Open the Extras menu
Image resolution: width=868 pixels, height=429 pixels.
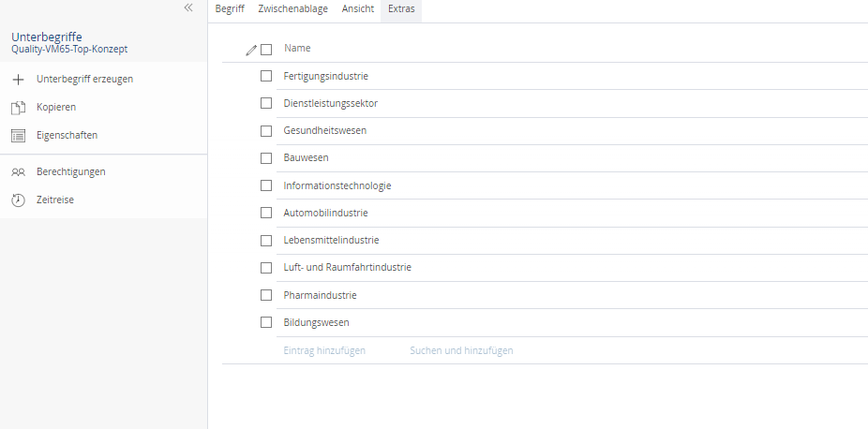point(401,8)
